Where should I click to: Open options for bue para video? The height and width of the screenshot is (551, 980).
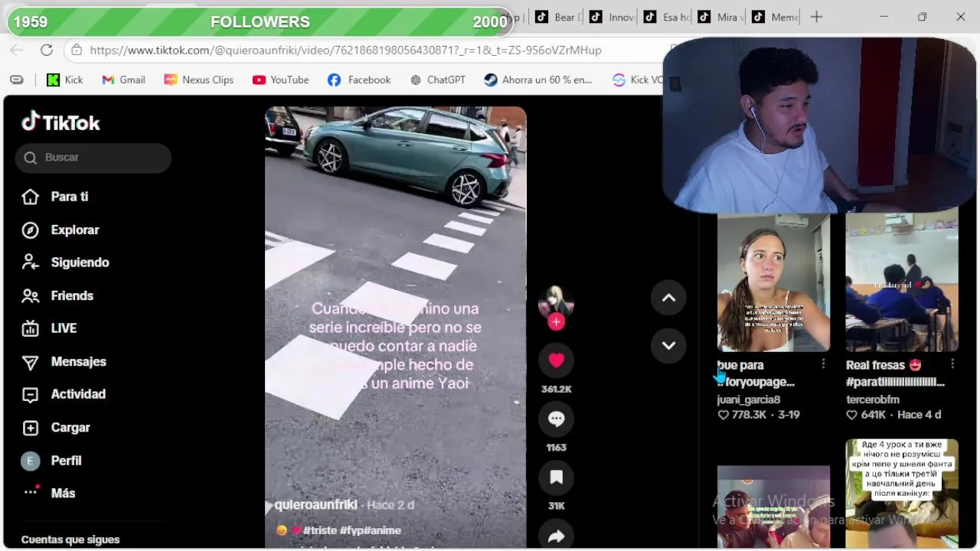823,365
